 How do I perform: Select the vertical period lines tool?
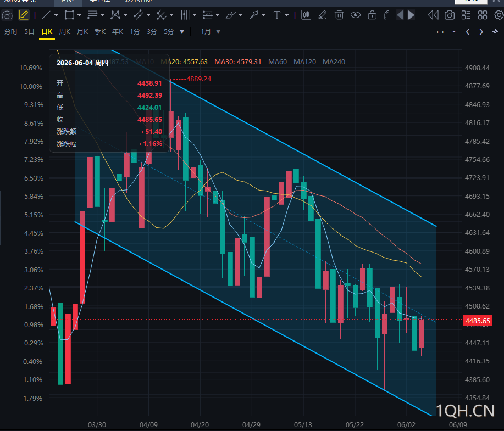pyautogui.click(x=185, y=15)
